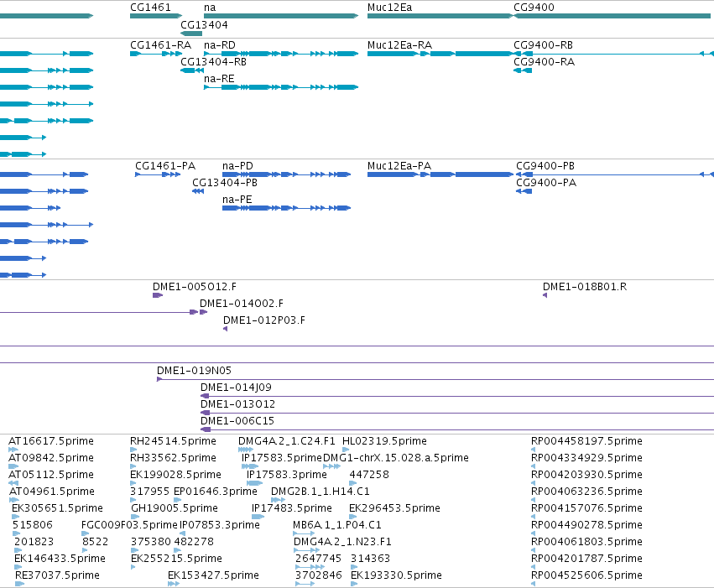Click DMG4A.2_1.N23.F1 feature
This screenshot has height=588, width=714.
pos(306,550)
